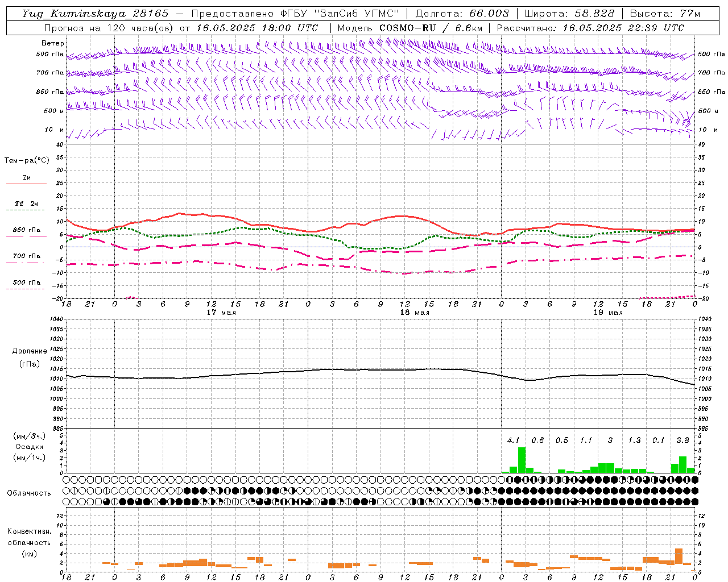Click the 19 мая date label
The width and height of the screenshot is (728, 582).
(x=608, y=313)
